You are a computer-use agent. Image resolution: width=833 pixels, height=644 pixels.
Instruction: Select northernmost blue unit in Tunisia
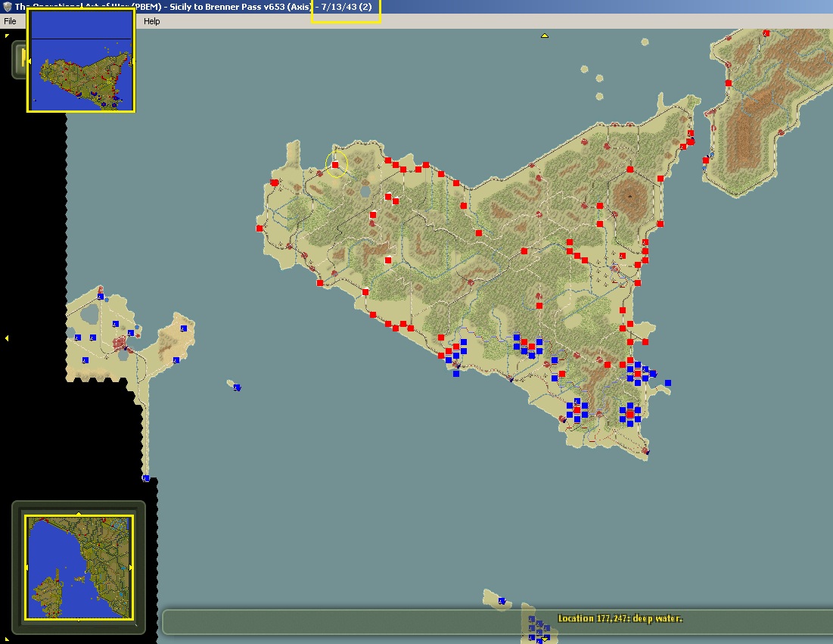[101, 297]
